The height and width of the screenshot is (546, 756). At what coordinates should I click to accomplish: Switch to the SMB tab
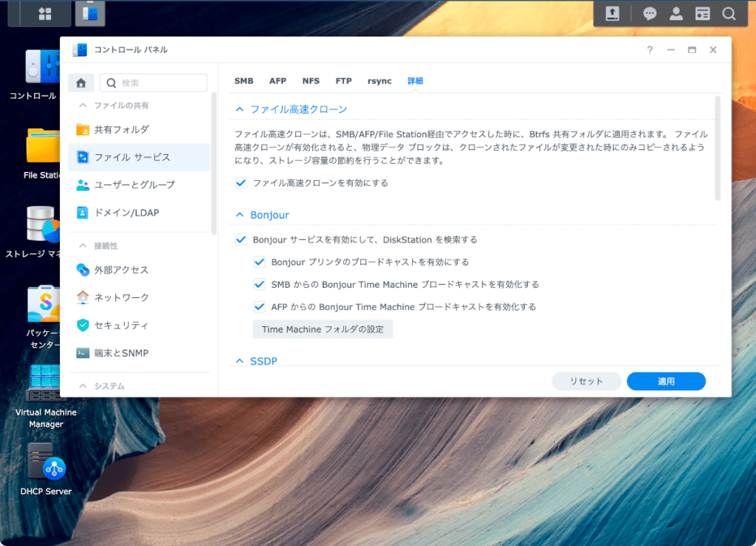click(x=244, y=81)
